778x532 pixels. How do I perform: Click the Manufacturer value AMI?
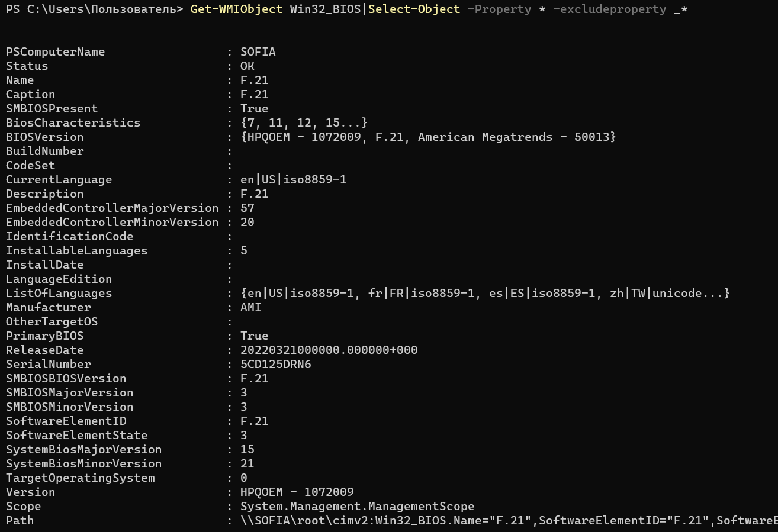point(250,308)
